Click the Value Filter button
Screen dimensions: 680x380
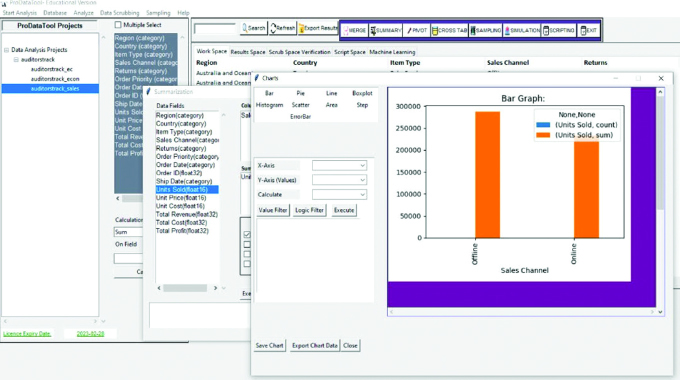tap(273, 210)
